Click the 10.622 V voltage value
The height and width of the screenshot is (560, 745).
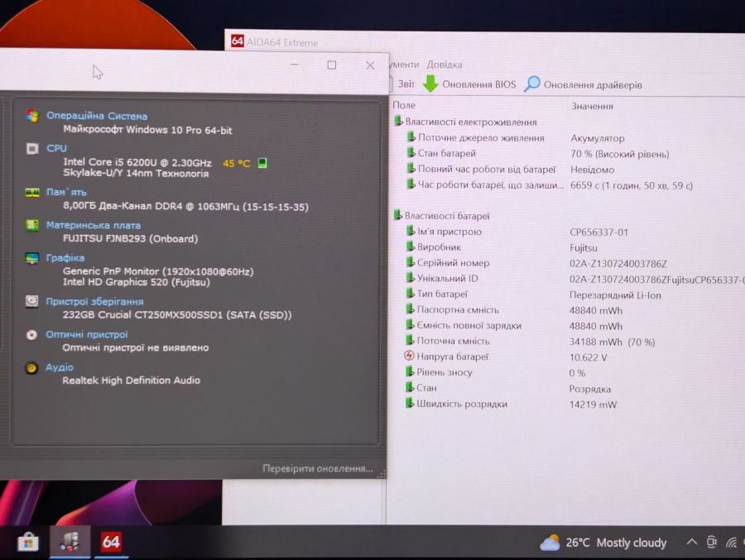(x=589, y=357)
